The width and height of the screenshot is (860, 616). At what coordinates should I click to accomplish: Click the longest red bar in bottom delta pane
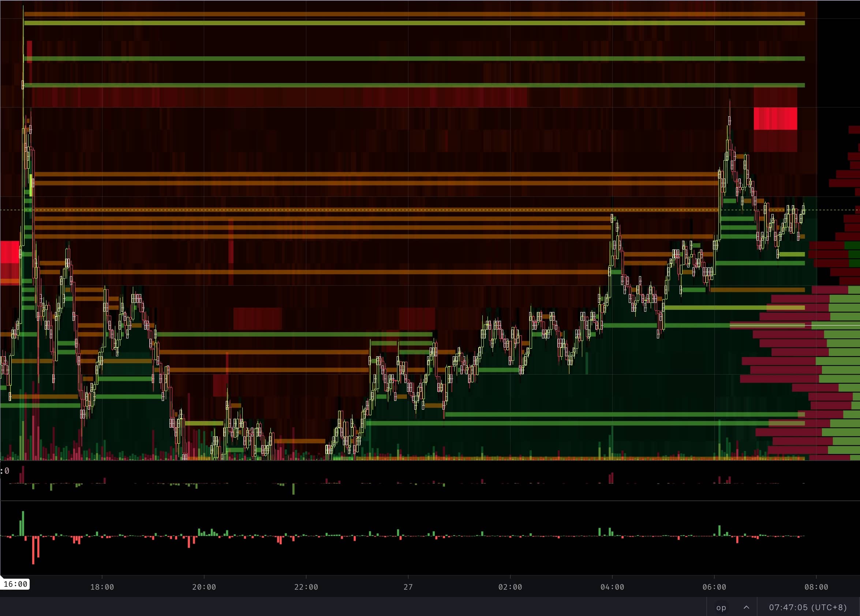[x=33, y=550]
